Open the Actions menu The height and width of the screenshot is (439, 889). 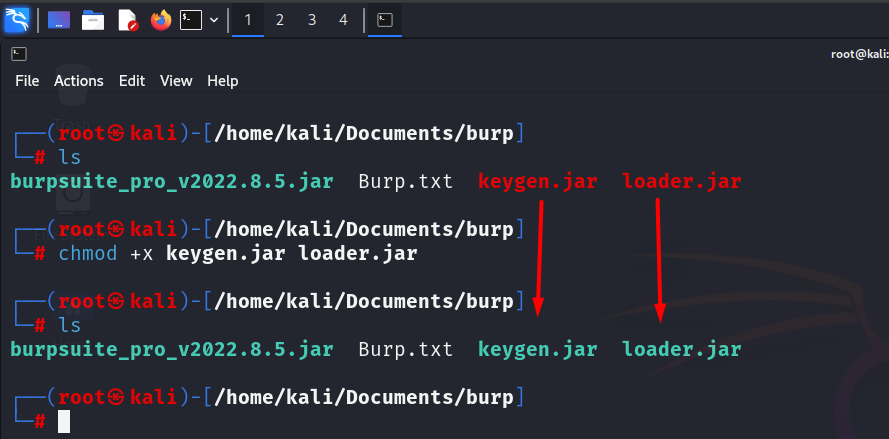point(79,81)
